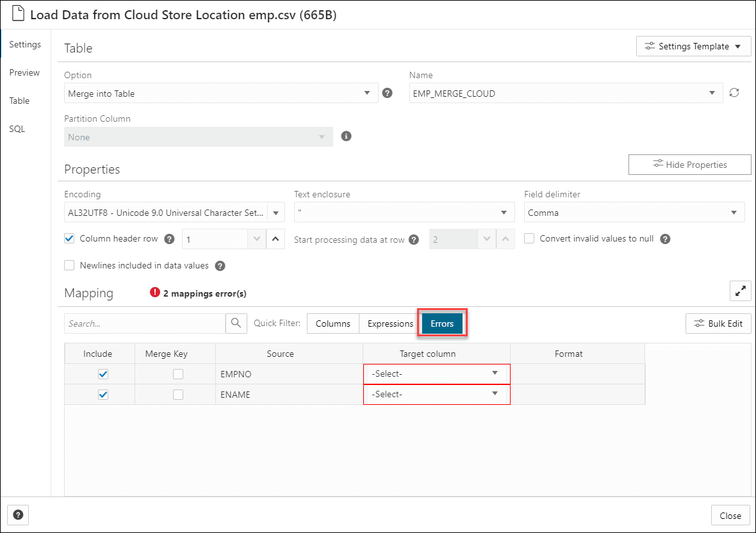The width and height of the screenshot is (756, 533).
Task: Click help icon beside Column header row
Action: [x=169, y=239]
